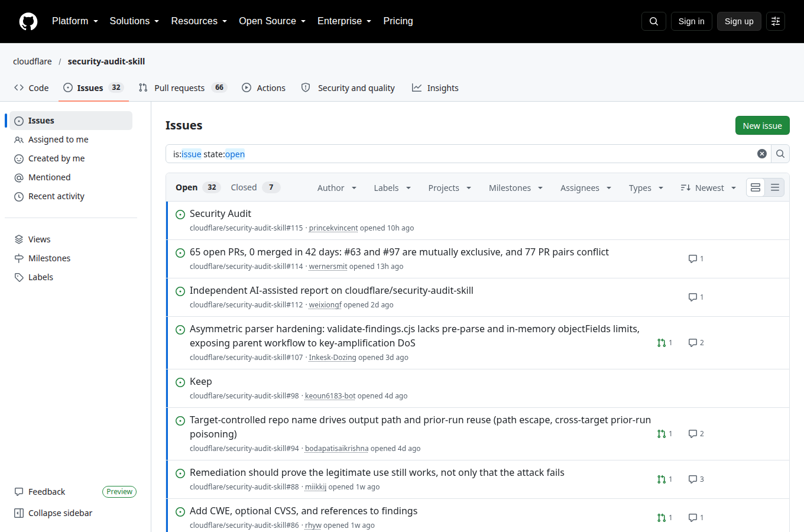
Task: Click linked PR icon on issue #86 row
Action: (662, 518)
